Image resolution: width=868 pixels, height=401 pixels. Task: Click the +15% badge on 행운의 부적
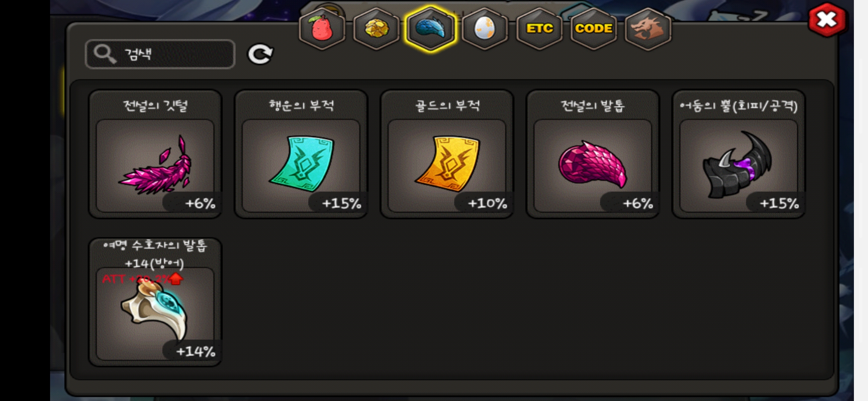(x=341, y=203)
